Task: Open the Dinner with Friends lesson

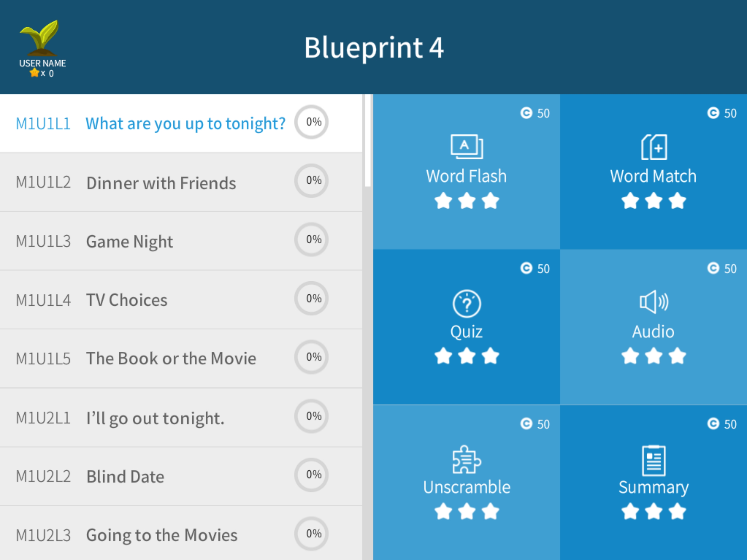Action: pos(161,183)
